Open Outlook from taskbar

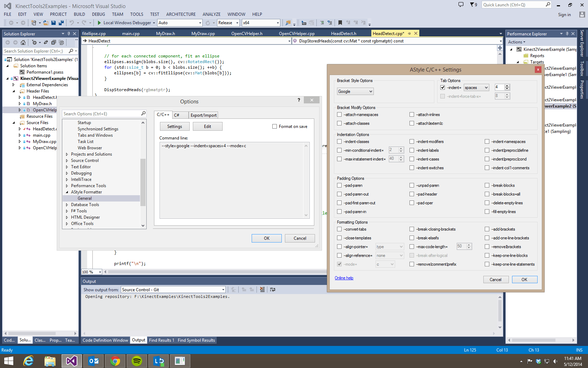pos(93,361)
